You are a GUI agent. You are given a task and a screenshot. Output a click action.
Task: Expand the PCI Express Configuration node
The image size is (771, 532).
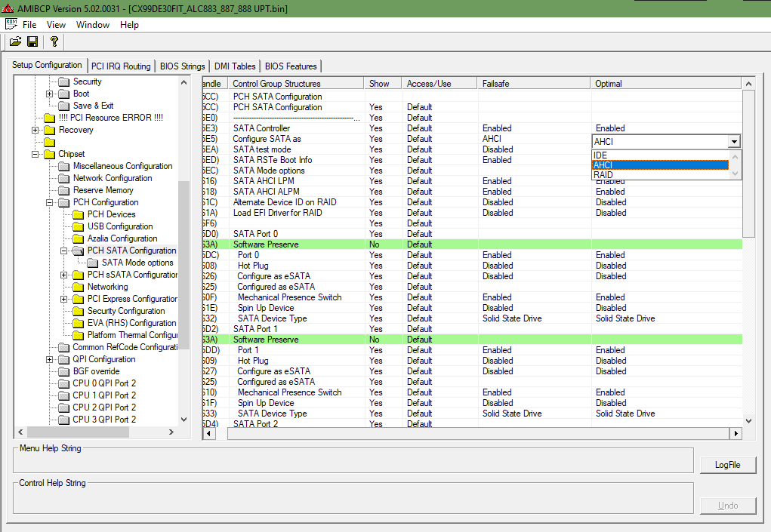pyautogui.click(x=64, y=299)
